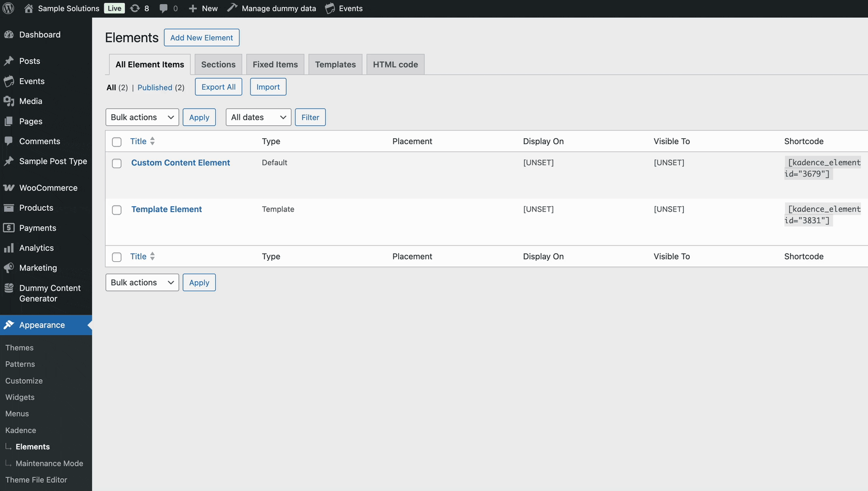Click the Marketing megaphone icon
Viewport: 868px width, 491px height.
click(9, 268)
